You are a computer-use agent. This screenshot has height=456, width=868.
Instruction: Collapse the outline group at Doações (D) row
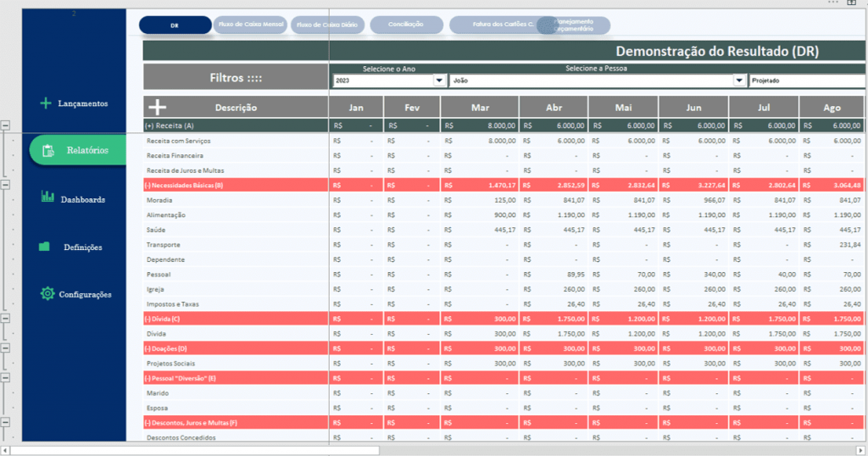coord(5,348)
